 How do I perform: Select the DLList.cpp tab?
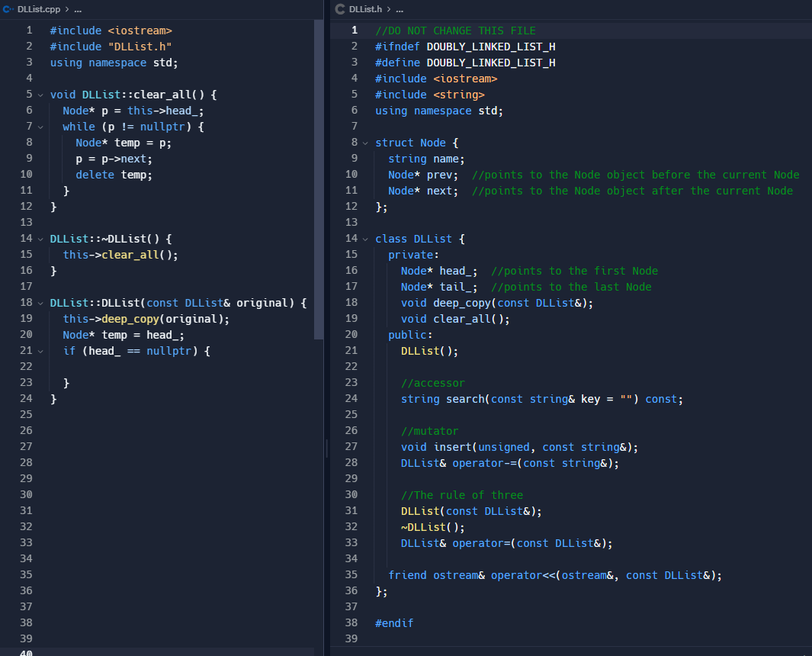coord(38,9)
